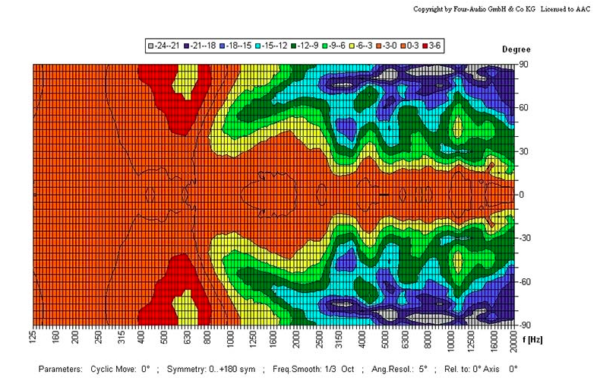The image size is (600, 381).
Task: Click the -15--12 cyan legend swatch
Action: coord(258,46)
